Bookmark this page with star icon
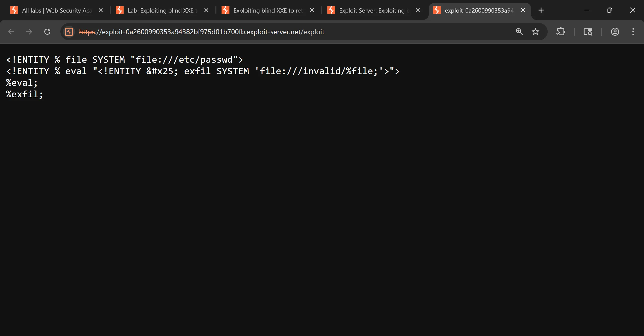 [x=536, y=32]
